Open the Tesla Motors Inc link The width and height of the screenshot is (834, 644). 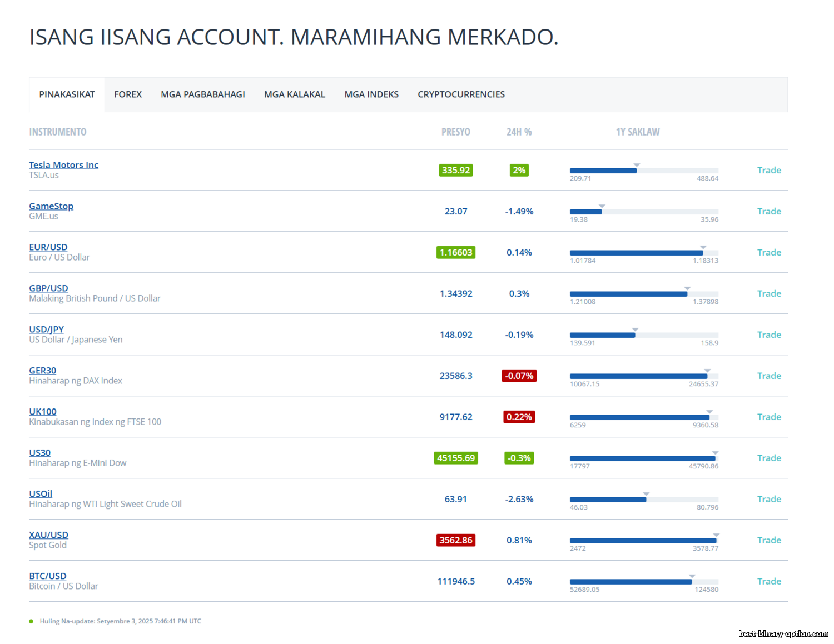[63, 165]
